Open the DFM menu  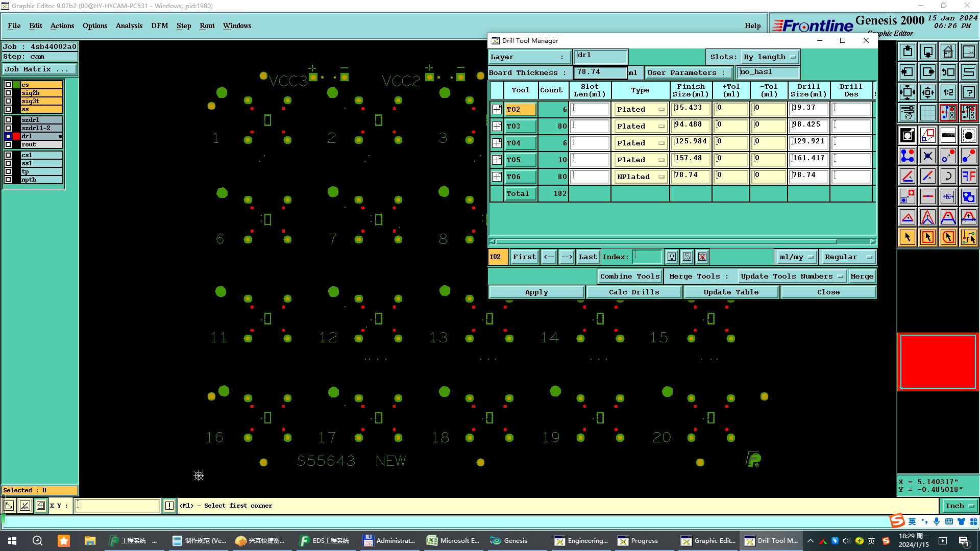click(160, 26)
